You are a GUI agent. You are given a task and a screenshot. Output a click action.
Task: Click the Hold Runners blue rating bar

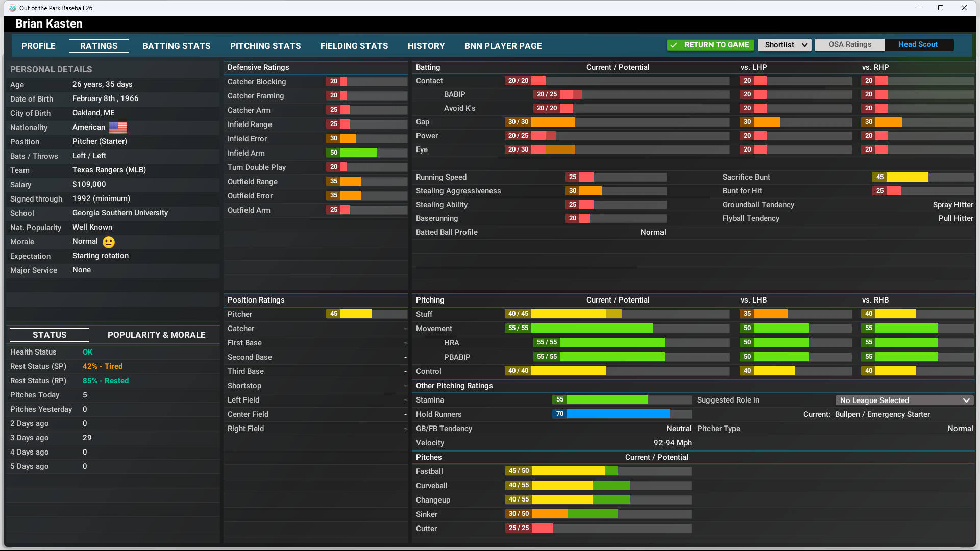tap(618, 414)
